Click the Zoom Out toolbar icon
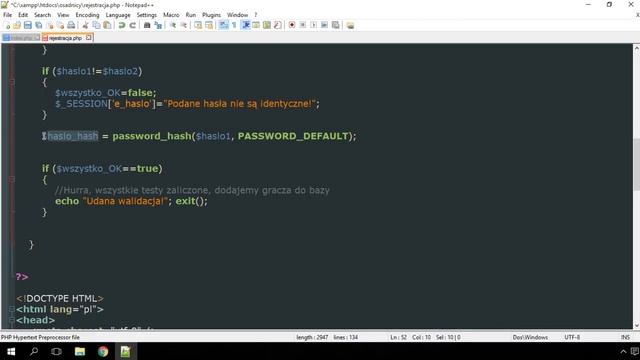This screenshot has width=640, height=360. coord(184,25)
